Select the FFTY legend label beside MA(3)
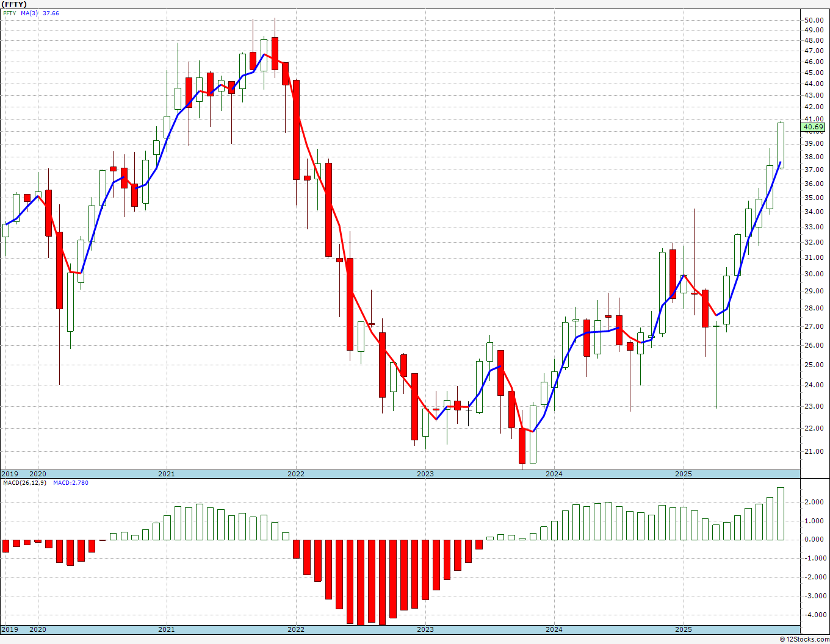 (x=10, y=13)
